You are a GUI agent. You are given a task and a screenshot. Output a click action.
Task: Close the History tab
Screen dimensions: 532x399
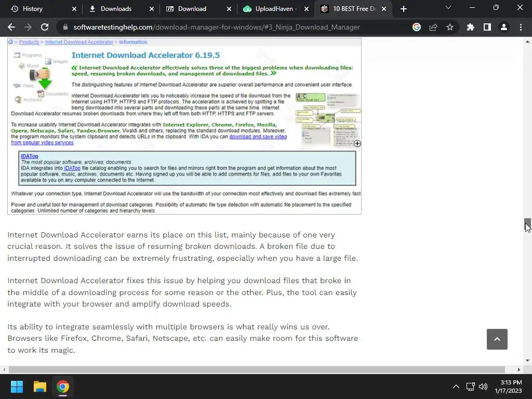click(74, 9)
